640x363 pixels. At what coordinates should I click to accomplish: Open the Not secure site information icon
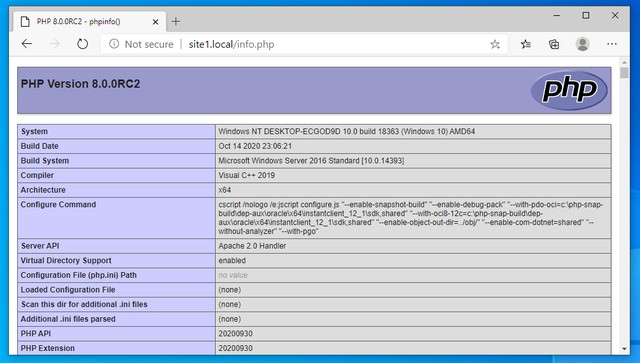pyautogui.click(x=114, y=44)
